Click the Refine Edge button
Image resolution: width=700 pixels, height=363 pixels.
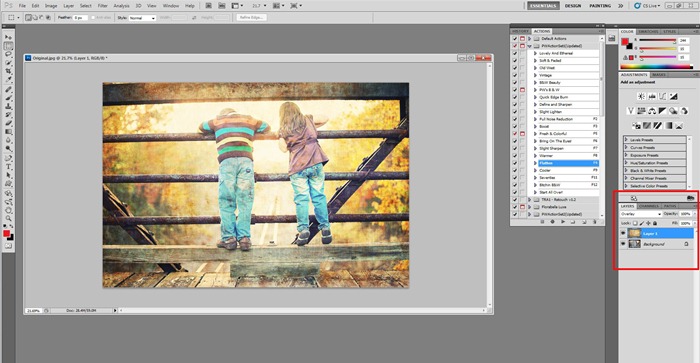[x=251, y=17]
